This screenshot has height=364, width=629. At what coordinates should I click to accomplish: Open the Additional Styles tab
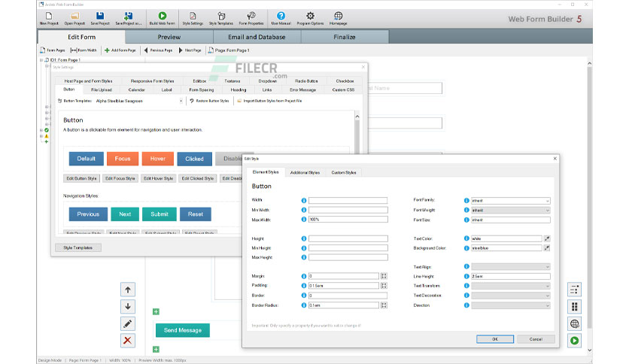[x=305, y=172]
